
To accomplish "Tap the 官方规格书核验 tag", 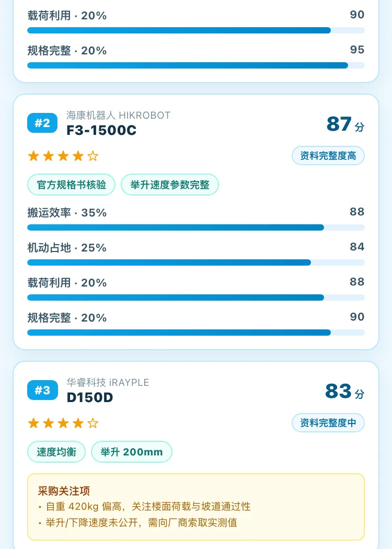I will pyautogui.click(x=72, y=185).
